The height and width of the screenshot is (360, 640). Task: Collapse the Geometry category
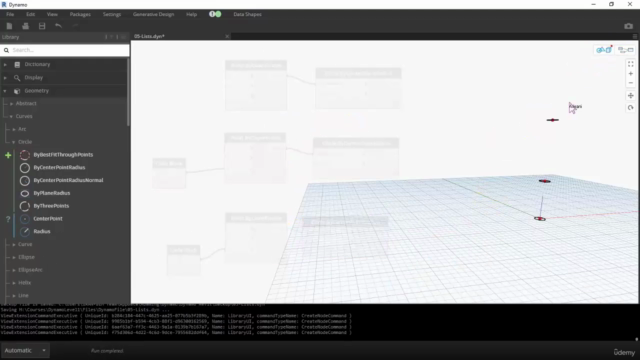point(5,91)
